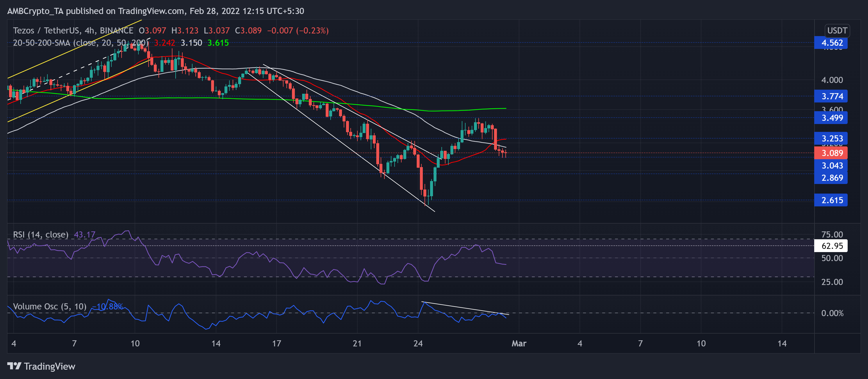This screenshot has height=379, width=868.
Task: Click the close price C3.089 value
Action: pos(248,31)
